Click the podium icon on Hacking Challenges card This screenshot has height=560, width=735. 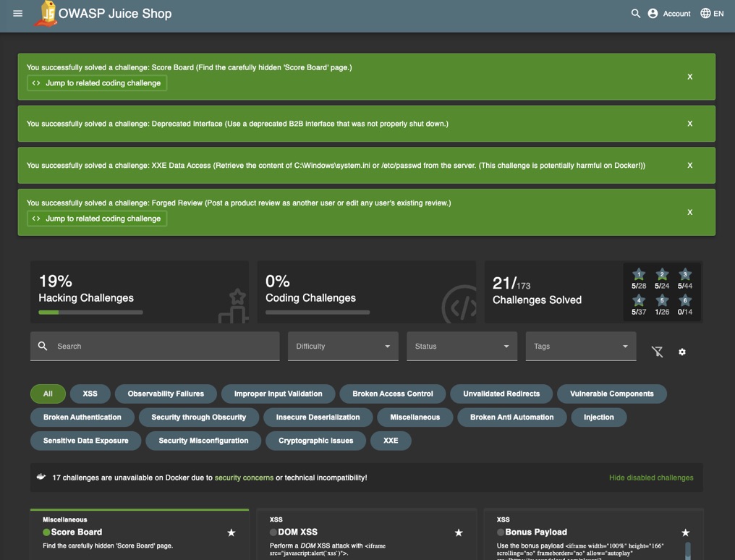pos(234,305)
